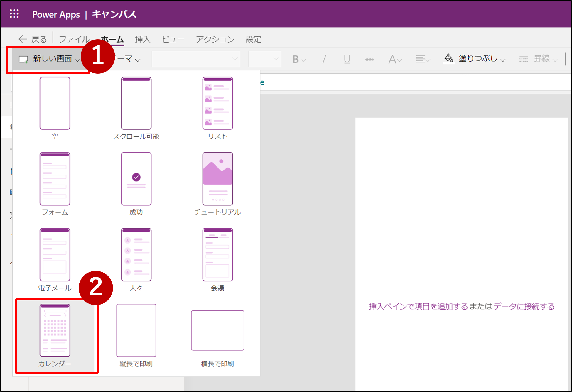Image resolution: width=572 pixels, height=392 pixels.
Task: Open the 塗りつぶし fill color picker
Action: (x=474, y=59)
